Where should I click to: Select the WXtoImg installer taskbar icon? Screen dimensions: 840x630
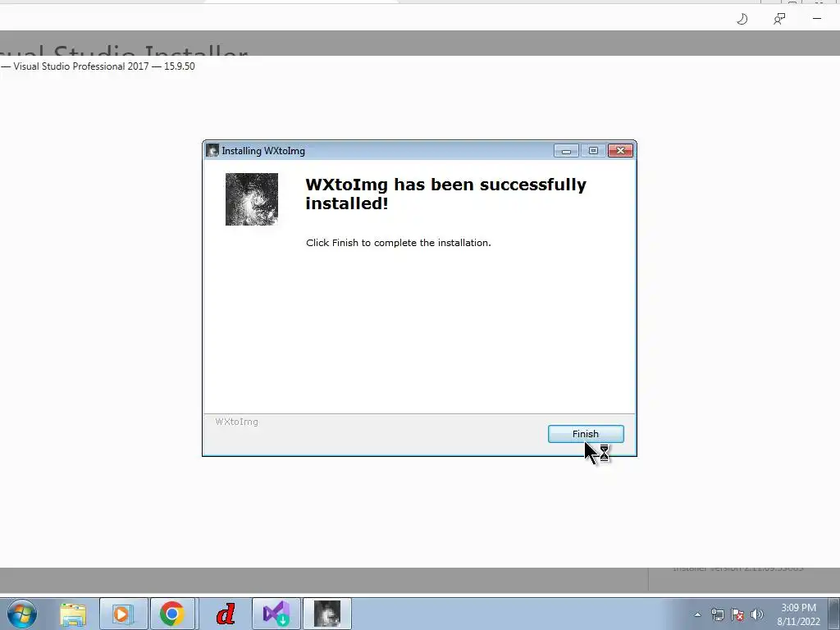click(327, 614)
